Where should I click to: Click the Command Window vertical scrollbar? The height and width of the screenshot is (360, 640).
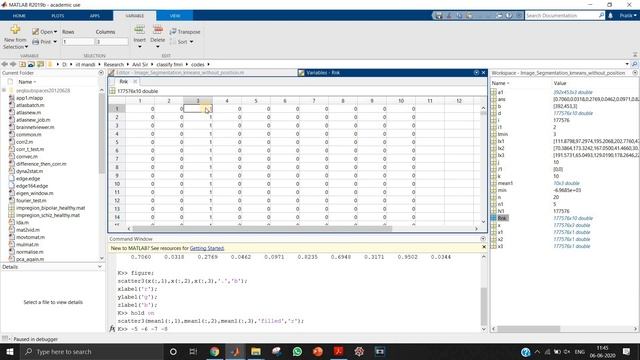(484, 306)
